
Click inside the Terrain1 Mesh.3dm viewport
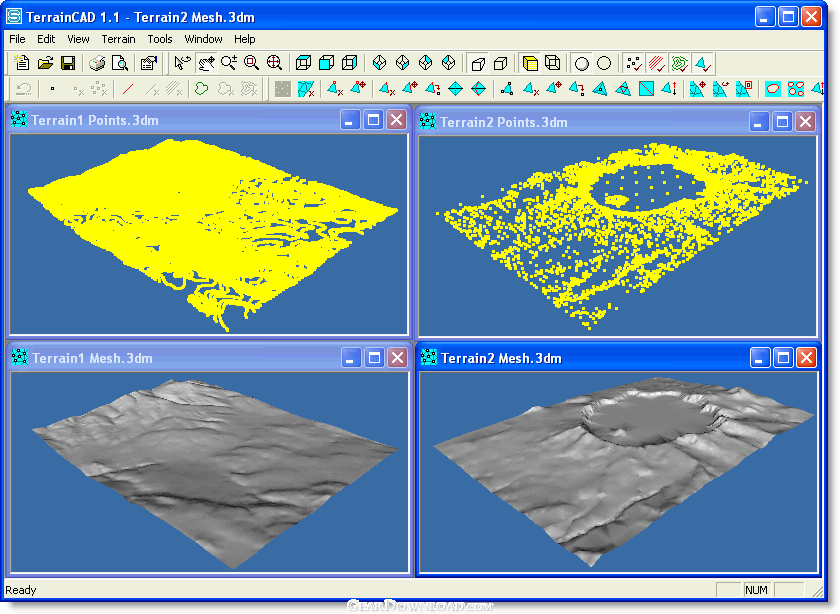(209, 472)
